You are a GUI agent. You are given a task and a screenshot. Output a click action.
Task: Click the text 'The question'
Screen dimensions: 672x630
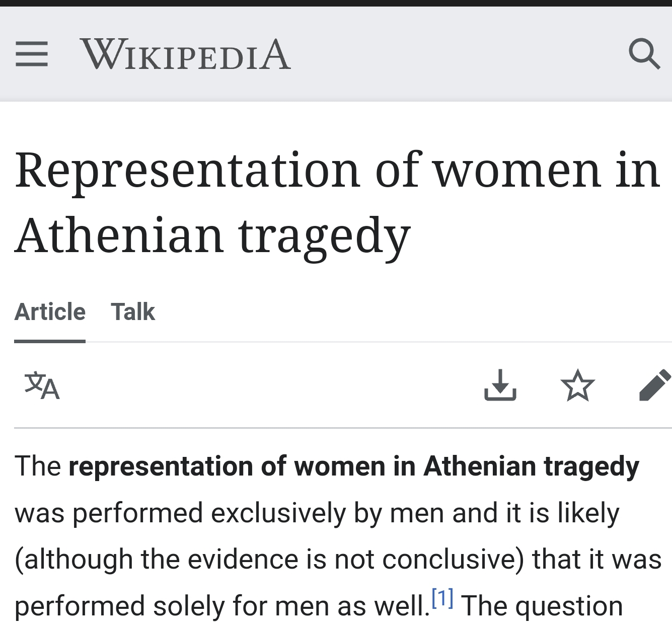542,606
